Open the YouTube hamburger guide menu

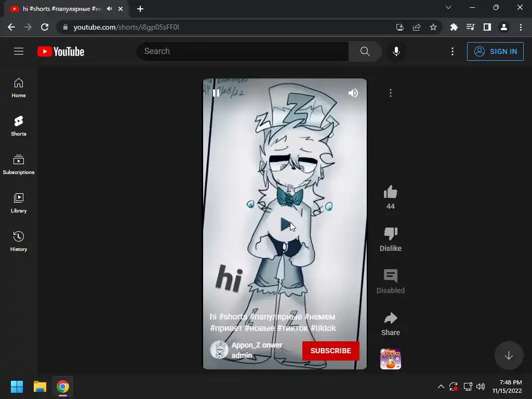tap(19, 51)
